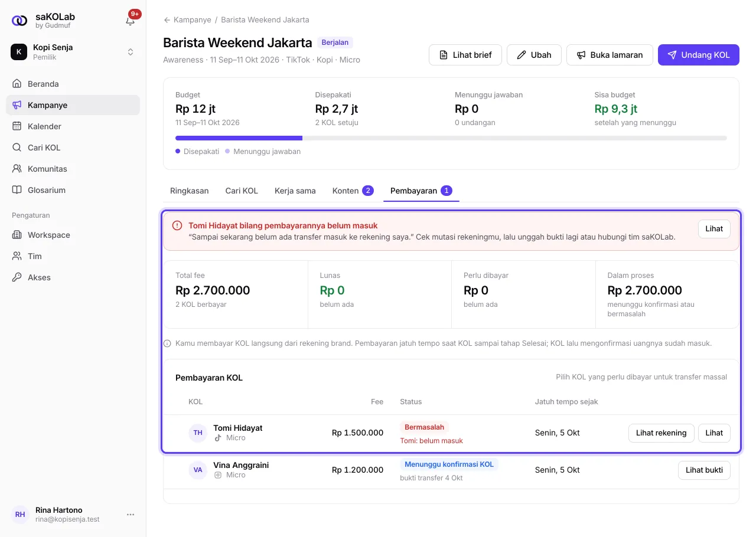Click the red alert icon in warning banner

click(x=177, y=225)
